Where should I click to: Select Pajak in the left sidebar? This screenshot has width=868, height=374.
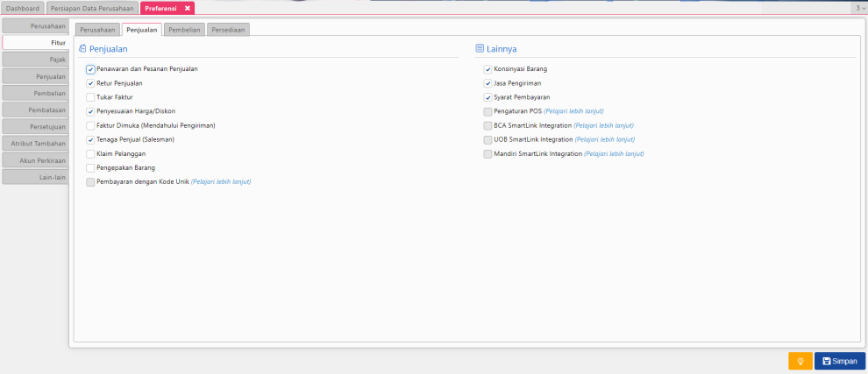35,60
